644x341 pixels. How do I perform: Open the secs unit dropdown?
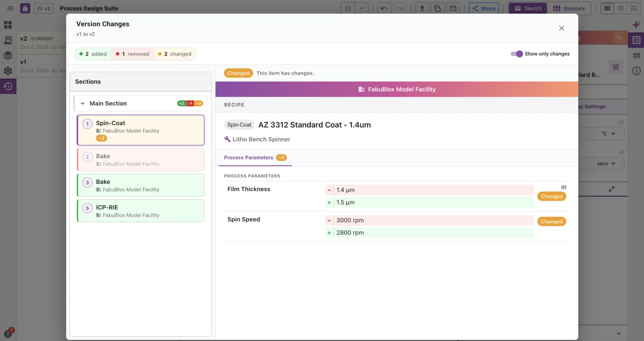[606, 164]
